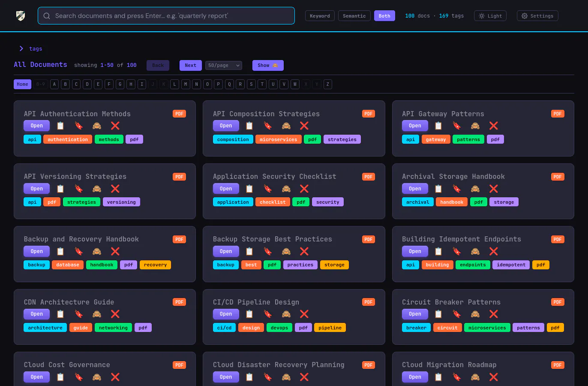Copy API Authentication Methods via clipboard icon
The height and width of the screenshot is (386, 588).
point(60,126)
